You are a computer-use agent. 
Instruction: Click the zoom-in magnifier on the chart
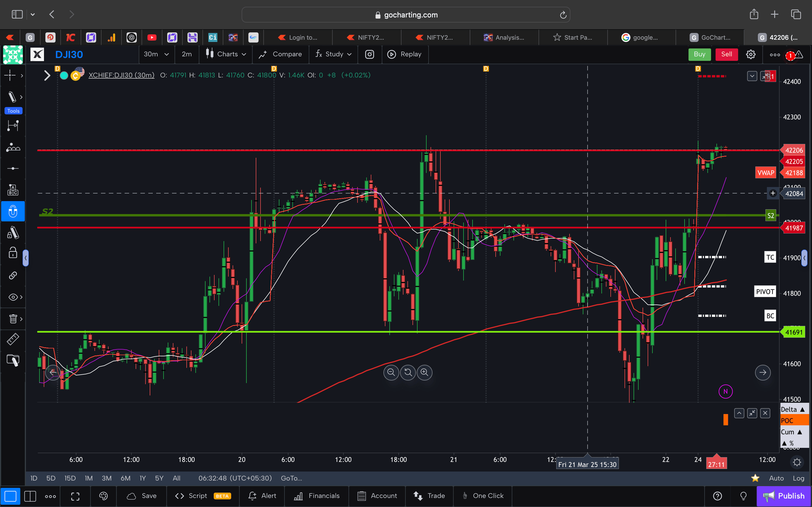click(425, 373)
